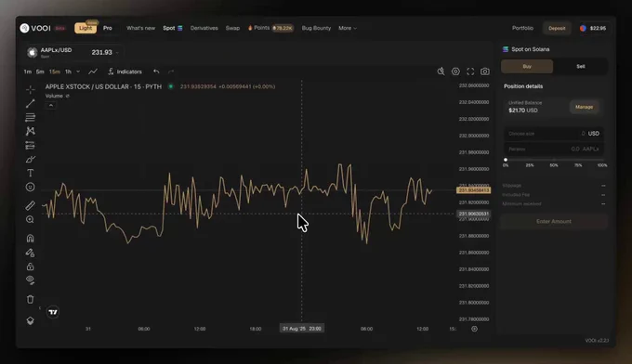Switch to Light mode
Image resolution: width=632 pixels, height=364 pixels.
point(86,28)
